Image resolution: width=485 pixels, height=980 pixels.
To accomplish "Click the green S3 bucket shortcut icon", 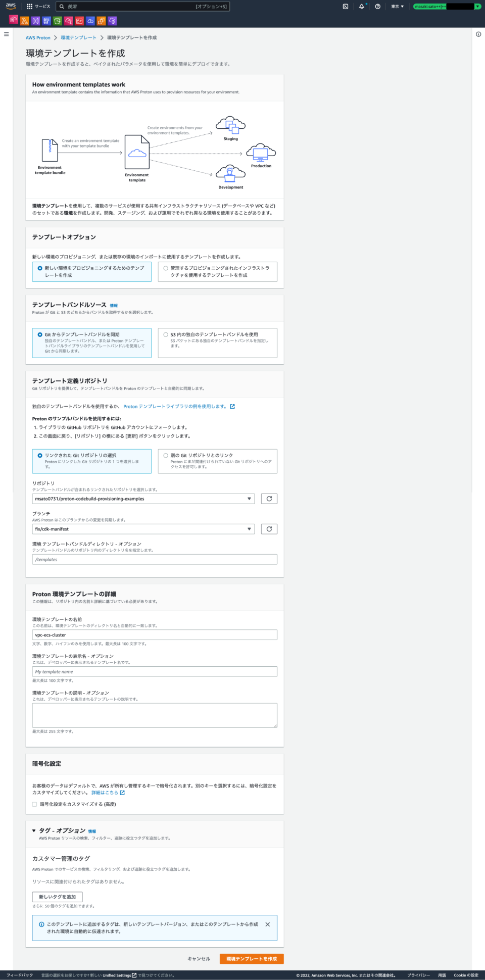I will click(57, 21).
